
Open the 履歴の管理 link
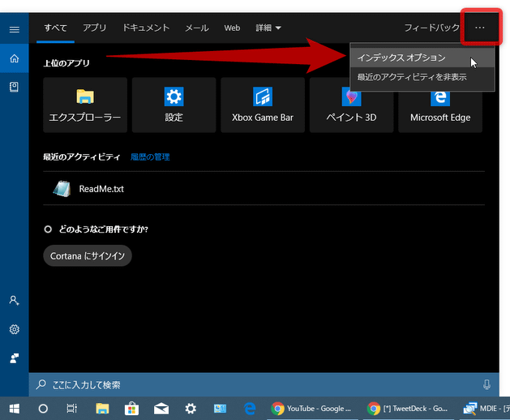pos(150,157)
